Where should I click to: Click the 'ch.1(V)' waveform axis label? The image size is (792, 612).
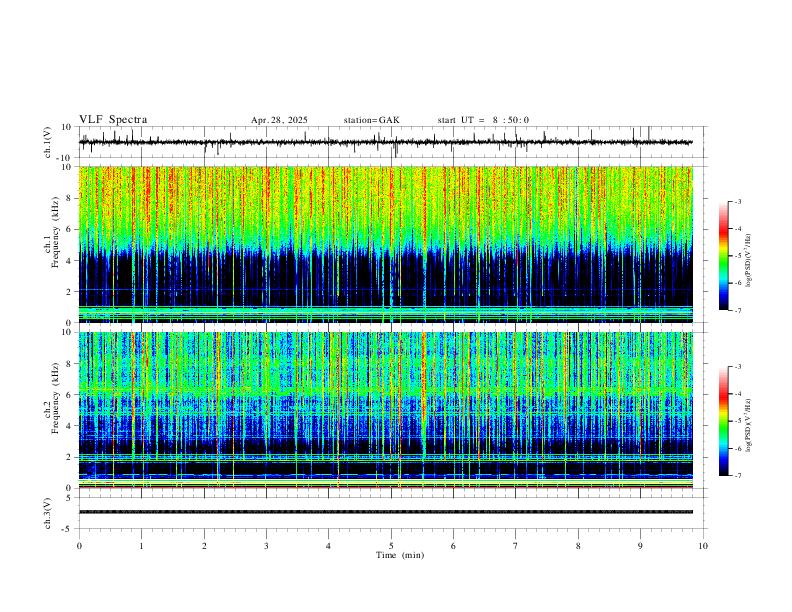tap(48, 142)
